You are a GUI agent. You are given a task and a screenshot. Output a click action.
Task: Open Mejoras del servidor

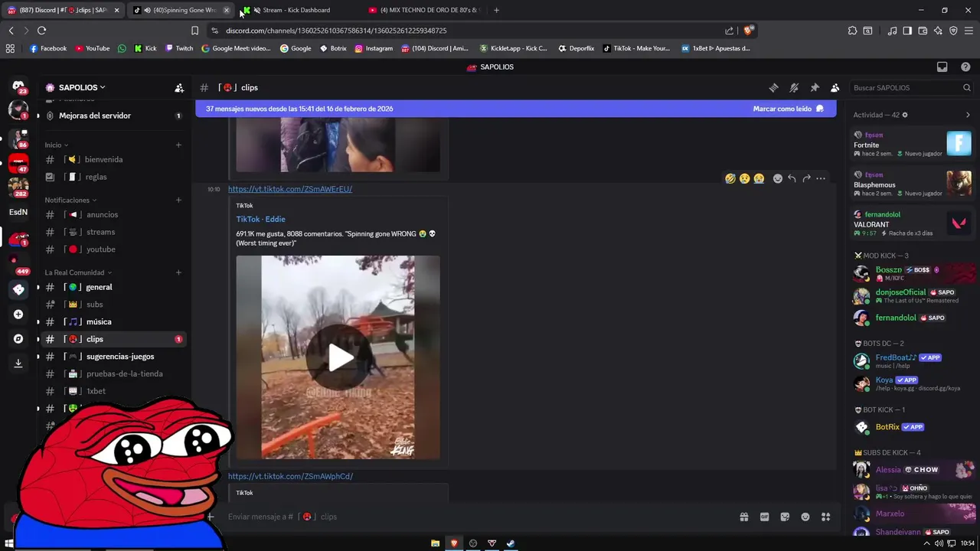113,116
